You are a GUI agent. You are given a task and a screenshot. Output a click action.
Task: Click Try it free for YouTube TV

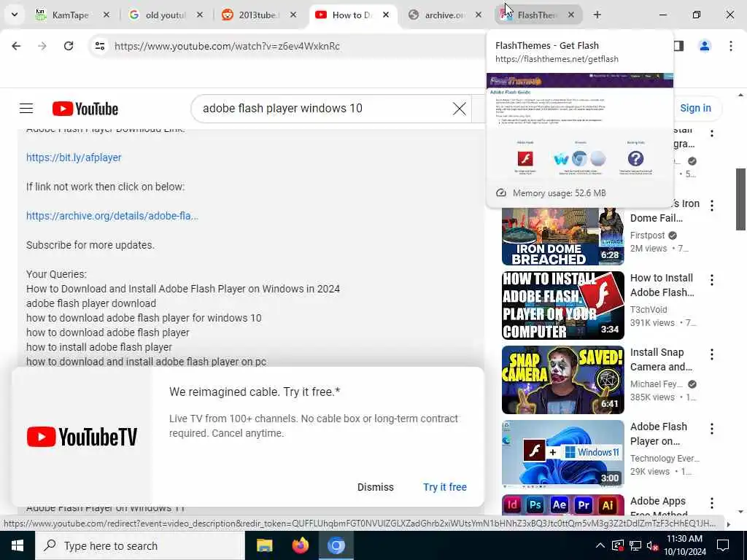pos(445,487)
